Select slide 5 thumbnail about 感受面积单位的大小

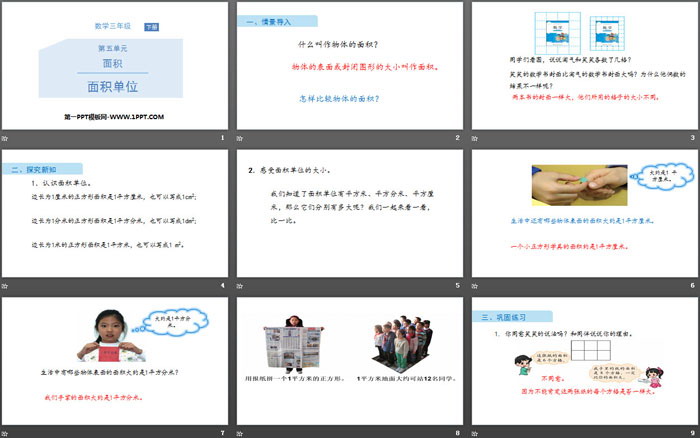click(x=350, y=213)
